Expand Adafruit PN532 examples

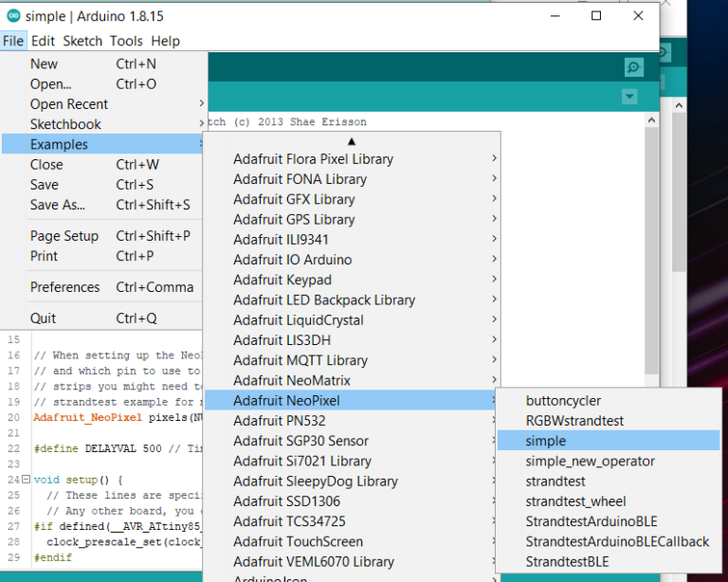pyautogui.click(x=352, y=421)
